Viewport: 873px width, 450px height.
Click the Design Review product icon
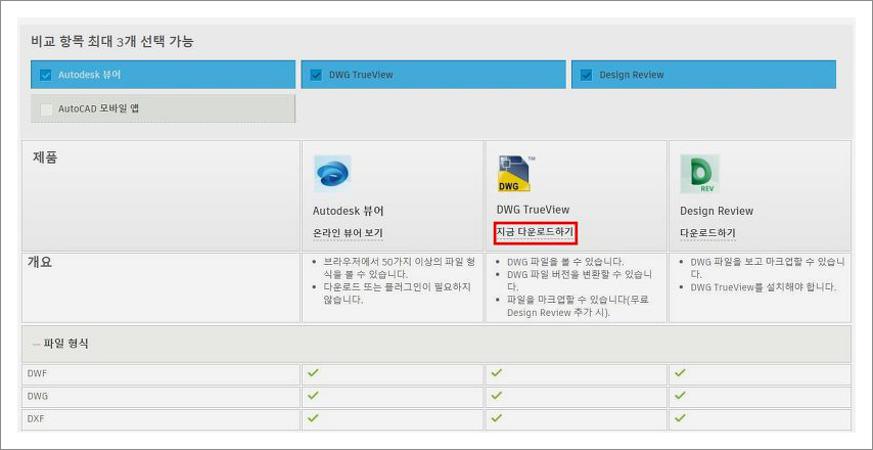(699, 174)
